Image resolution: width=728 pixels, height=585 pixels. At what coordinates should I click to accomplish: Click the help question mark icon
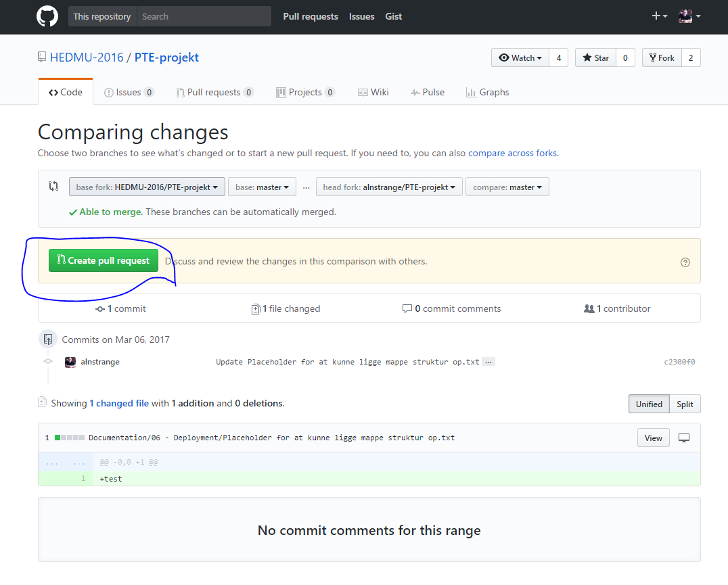coord(685,262)
